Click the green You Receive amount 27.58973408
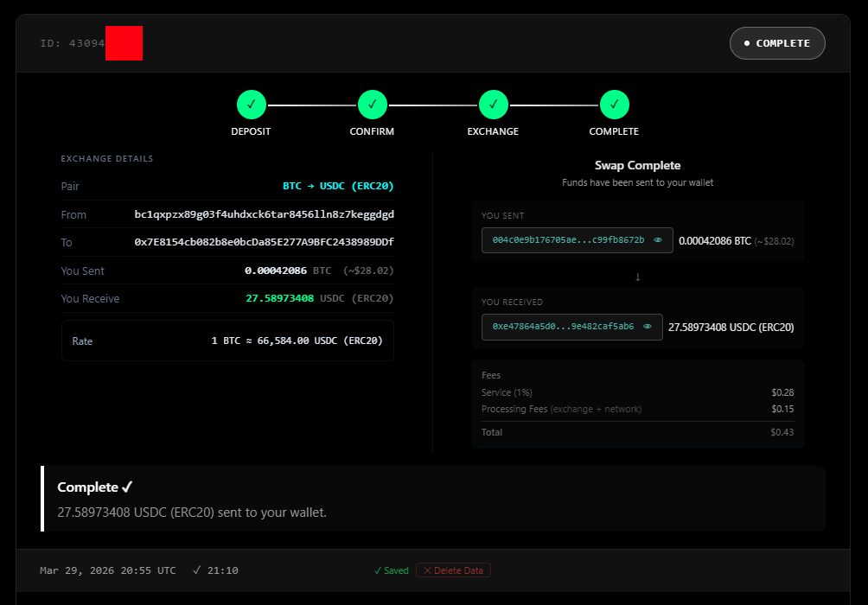This screenshot has width=868, height=605. [x=279, y=298]
